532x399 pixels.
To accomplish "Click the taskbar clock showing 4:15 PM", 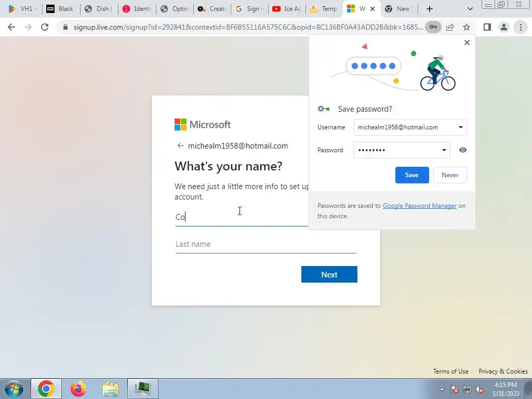I will (506, 389).
